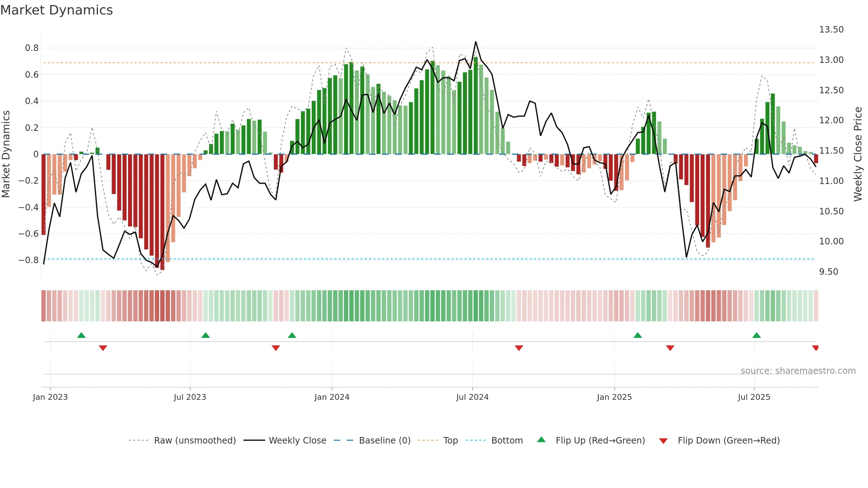Click the cyan dashed Bottom threshold line
868x488 pixels.
click(x=430, y=259)
